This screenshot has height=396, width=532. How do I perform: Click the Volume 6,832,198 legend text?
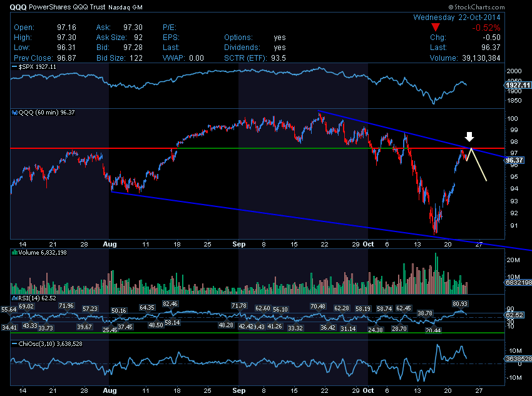point(43,253)
